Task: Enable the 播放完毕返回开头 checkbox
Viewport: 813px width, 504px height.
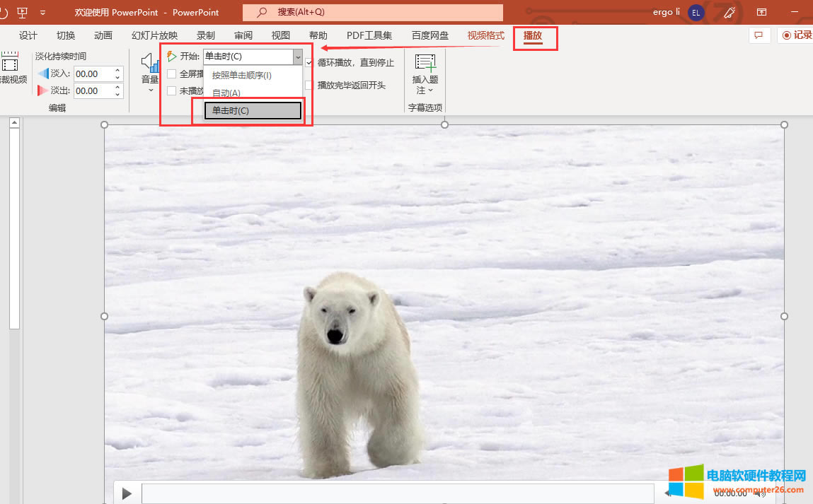Action: (x=309, y=85)
